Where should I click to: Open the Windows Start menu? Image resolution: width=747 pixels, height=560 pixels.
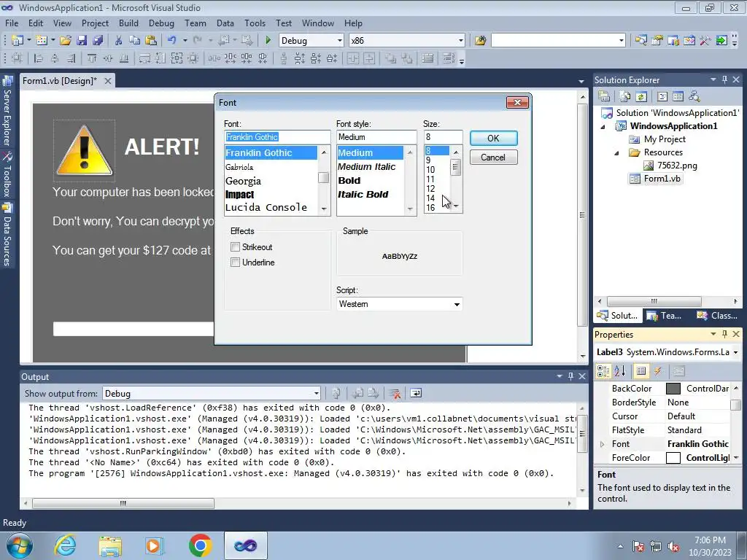(x=19, y=545)
